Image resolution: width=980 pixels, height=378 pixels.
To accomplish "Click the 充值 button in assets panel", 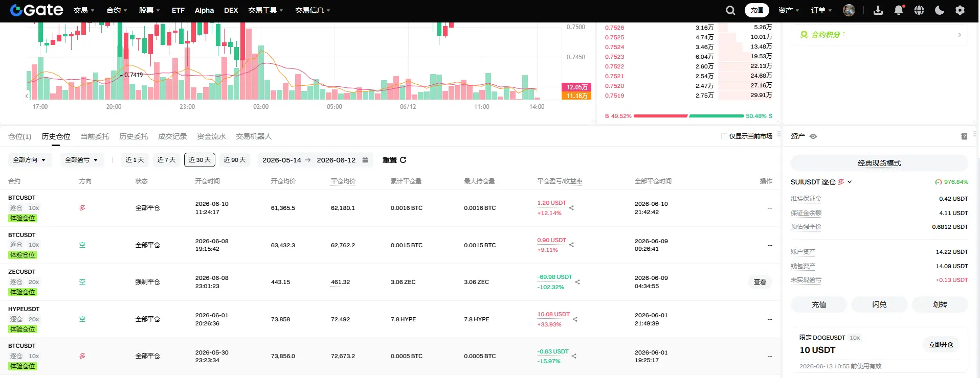I will (x=819, y=304).
